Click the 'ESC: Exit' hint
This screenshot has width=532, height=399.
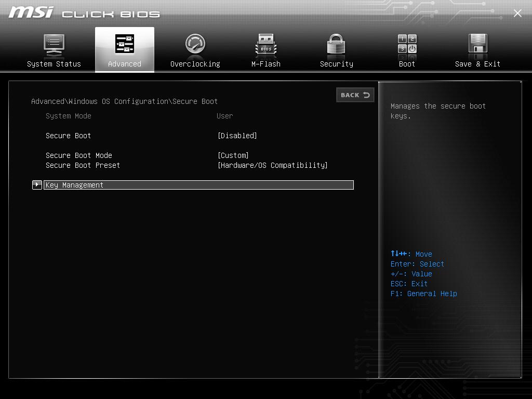pos(409,284)
